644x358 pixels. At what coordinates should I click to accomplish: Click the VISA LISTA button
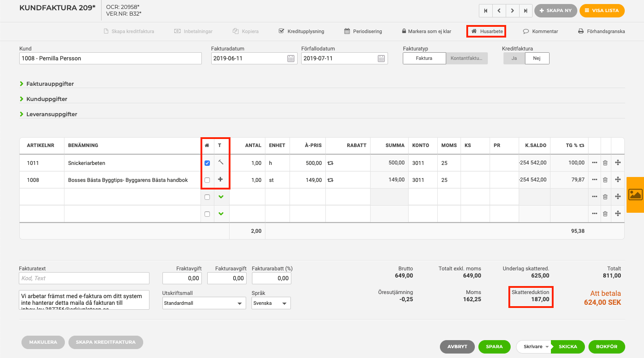coord(602,10)
